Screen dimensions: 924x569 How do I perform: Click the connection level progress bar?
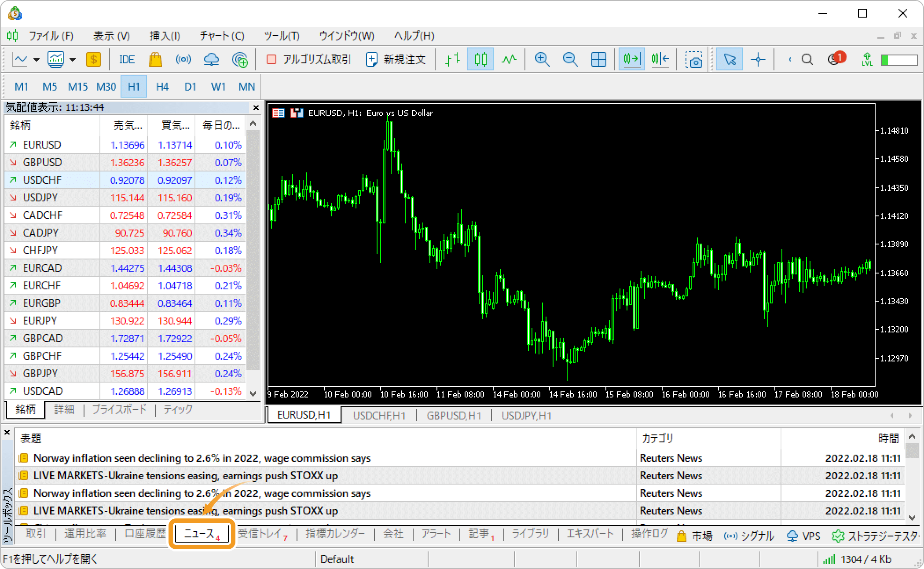(x=899, y=60)
